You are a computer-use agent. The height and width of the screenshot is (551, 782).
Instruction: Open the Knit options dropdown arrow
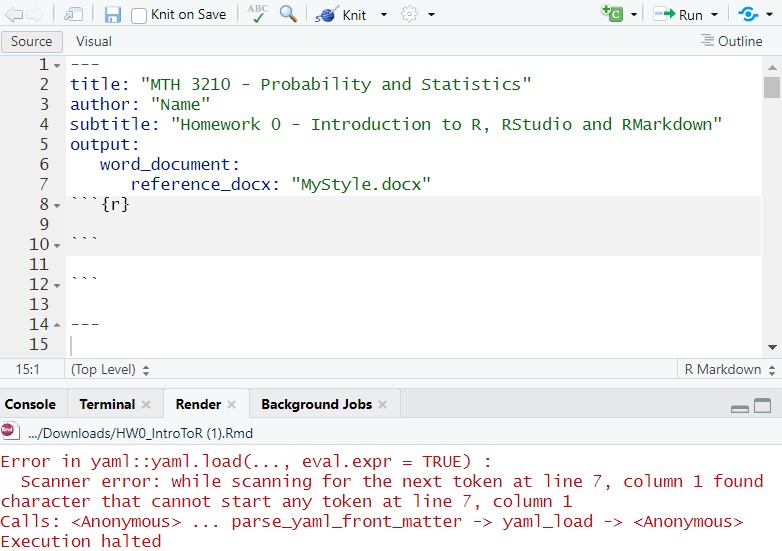coord(384,14)
